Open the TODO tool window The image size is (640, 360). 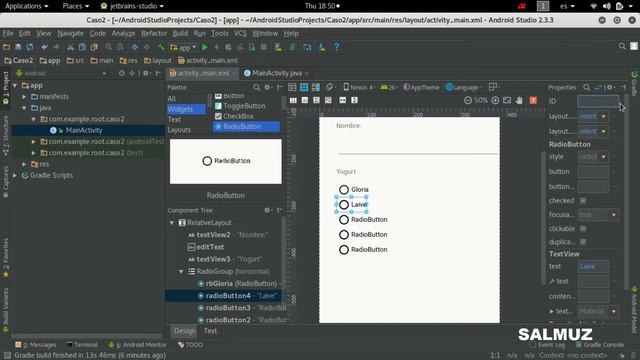191,345
